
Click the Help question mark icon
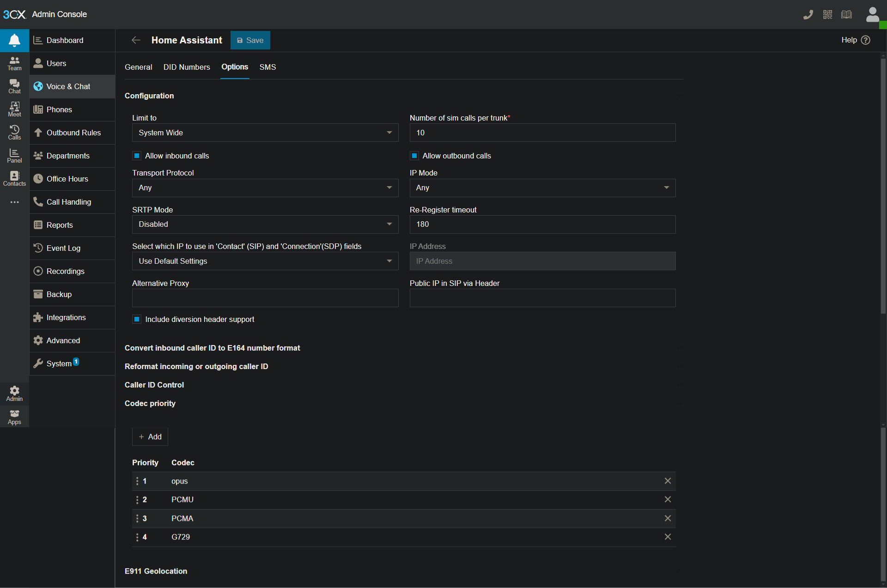pyautogui.click(x=866, y=40)
